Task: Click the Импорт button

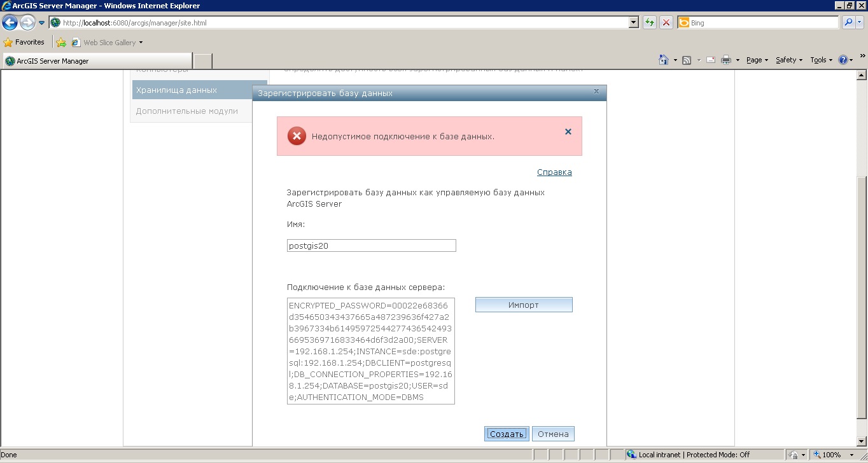Action: [524, 305]
